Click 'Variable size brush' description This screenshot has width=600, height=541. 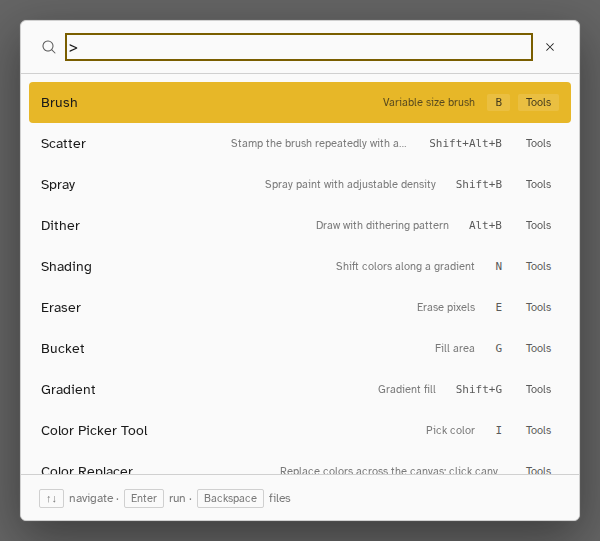[429, 103]
